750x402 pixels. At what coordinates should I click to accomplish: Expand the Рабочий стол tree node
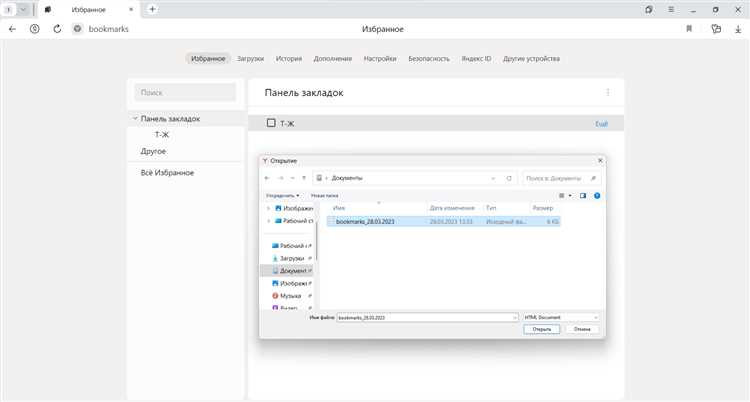268,221
